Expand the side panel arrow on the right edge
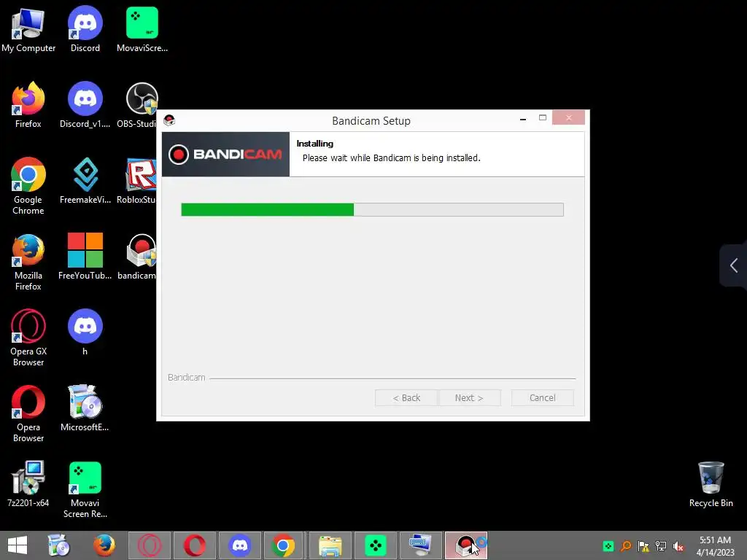Image resolution: width=747 pixels, height=560 pixels. click(734, 265)
